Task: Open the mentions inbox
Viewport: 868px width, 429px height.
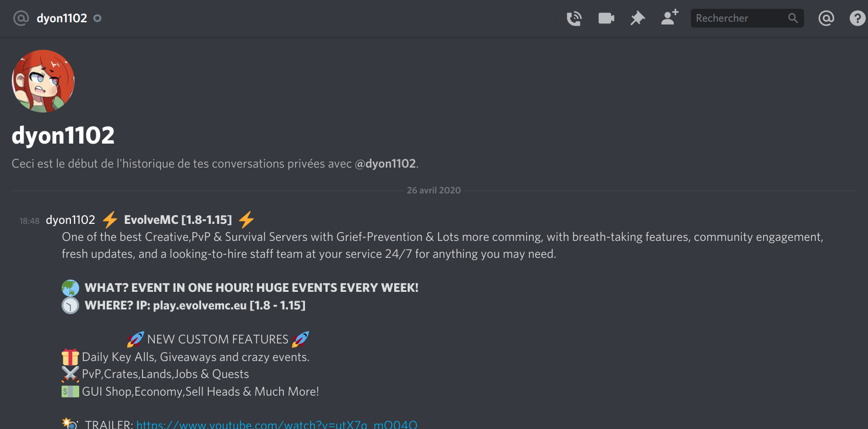Action: 826,18
